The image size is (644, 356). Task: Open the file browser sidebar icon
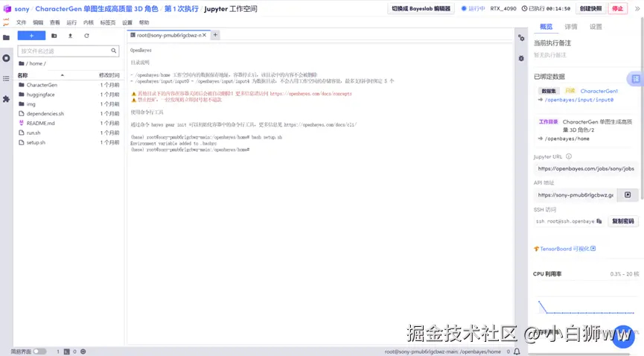click(6, 38)
